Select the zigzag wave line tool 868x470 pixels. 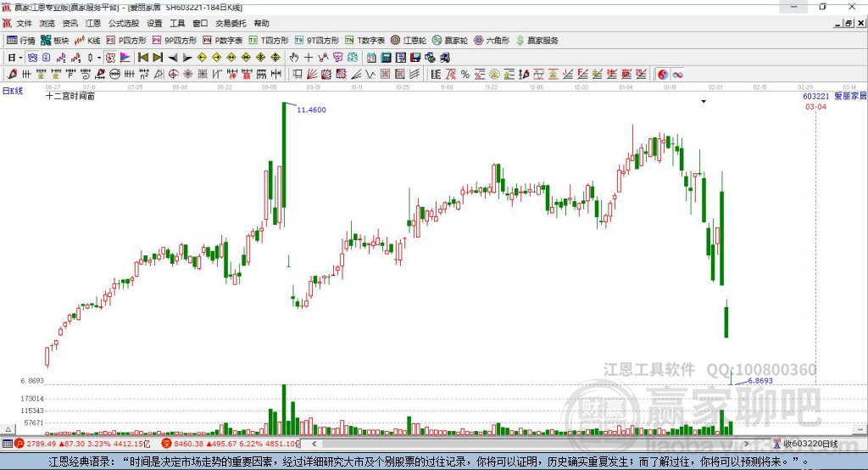coord(370,74)
